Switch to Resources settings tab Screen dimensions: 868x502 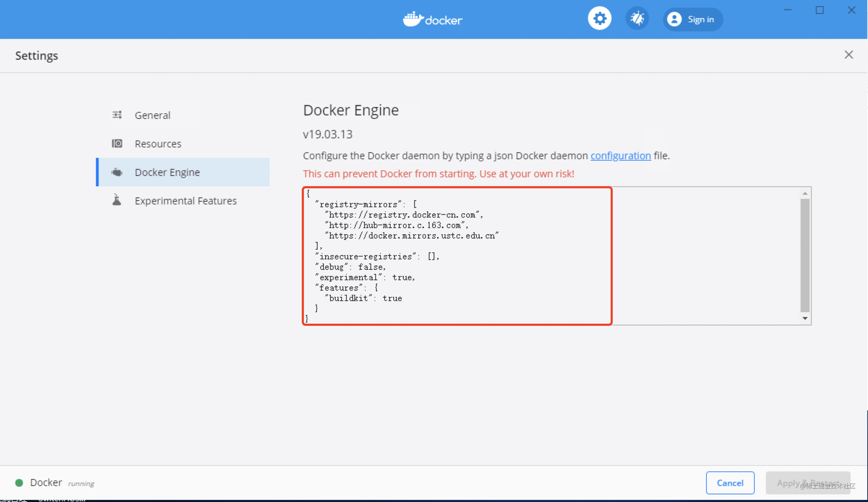pyautogui.click(x=158, y=144)
